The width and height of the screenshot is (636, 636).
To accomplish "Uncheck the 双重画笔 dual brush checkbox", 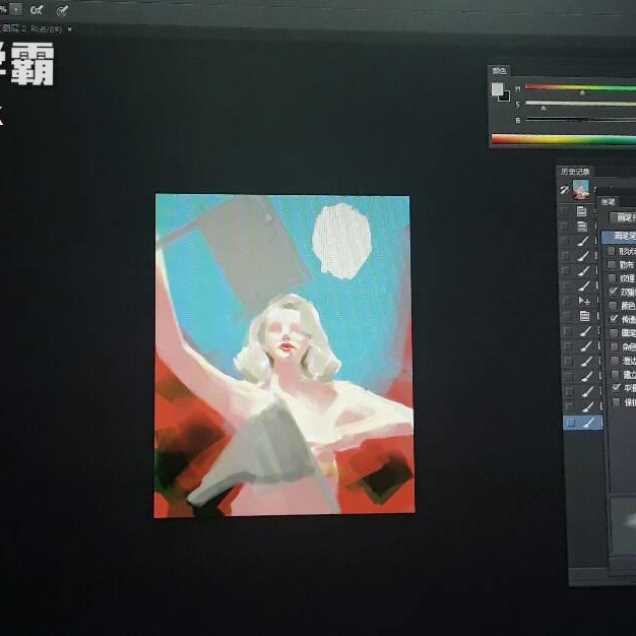I will (613, 292).
